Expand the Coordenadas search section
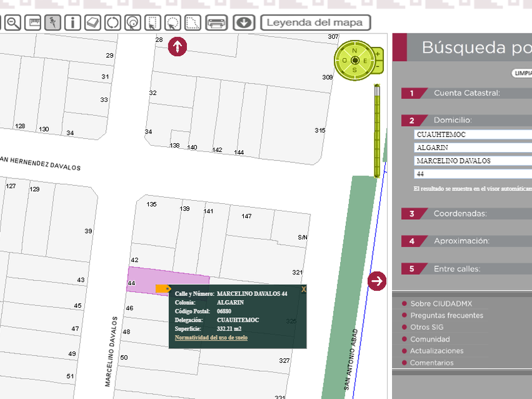The image size is (532, 399). (460, 213)
